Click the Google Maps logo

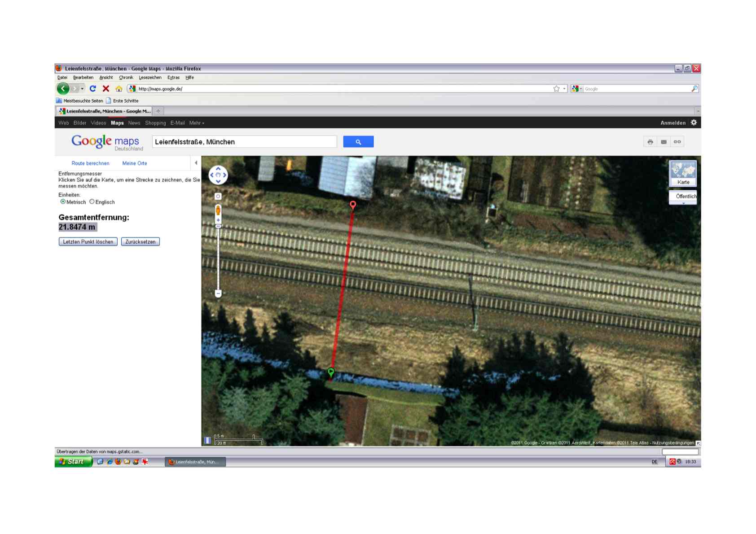click(x=107, y=142)
